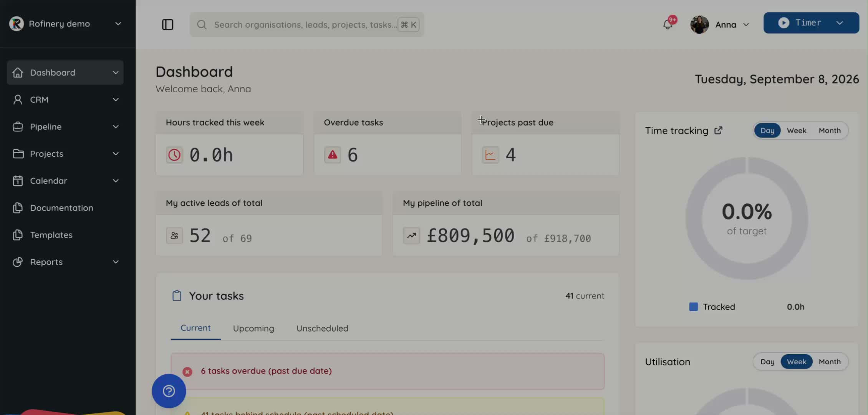
Task: Select Day in Utilisation
Action: 767,362
